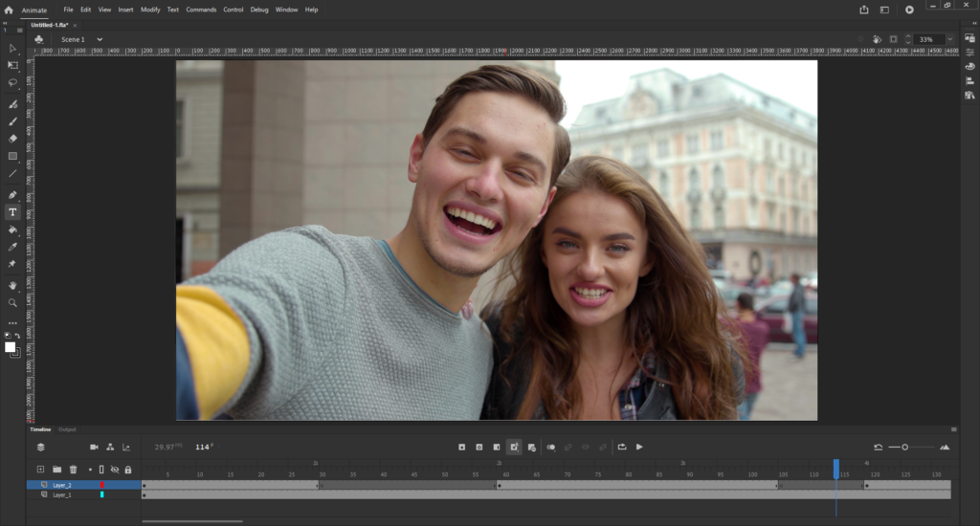The height and width of the screenshot is (526, 980).
Task: Toggle lock all layers padlock icon
Action: (x=128, y=470)
